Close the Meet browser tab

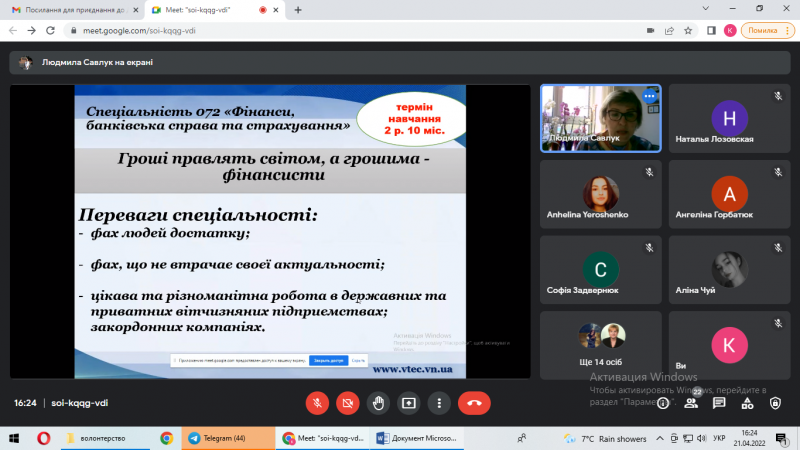point(276,10)
